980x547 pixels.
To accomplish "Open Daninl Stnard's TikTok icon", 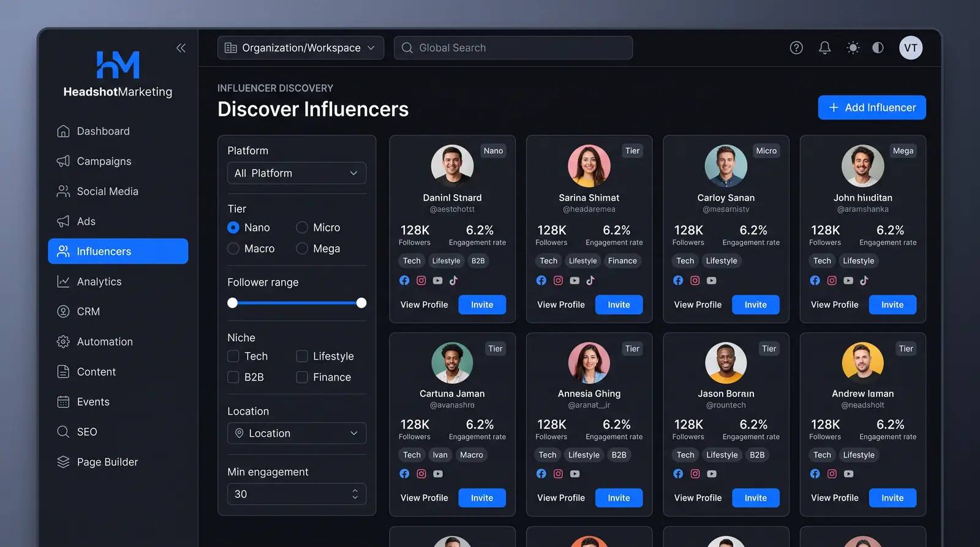I will 454,281.
